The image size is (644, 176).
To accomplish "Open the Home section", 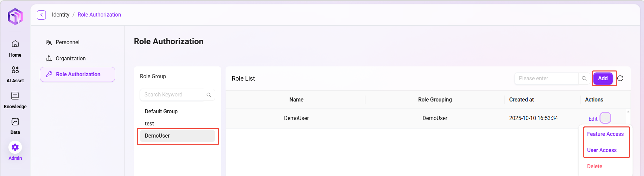I will point(15,49).
